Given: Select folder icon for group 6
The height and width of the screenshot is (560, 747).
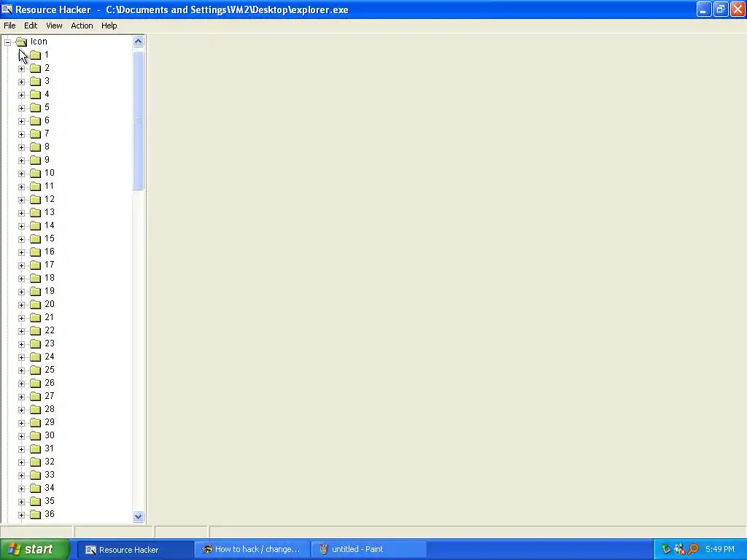Looking at the screenshot, I should pyautogui.click(x=35, y=121).
